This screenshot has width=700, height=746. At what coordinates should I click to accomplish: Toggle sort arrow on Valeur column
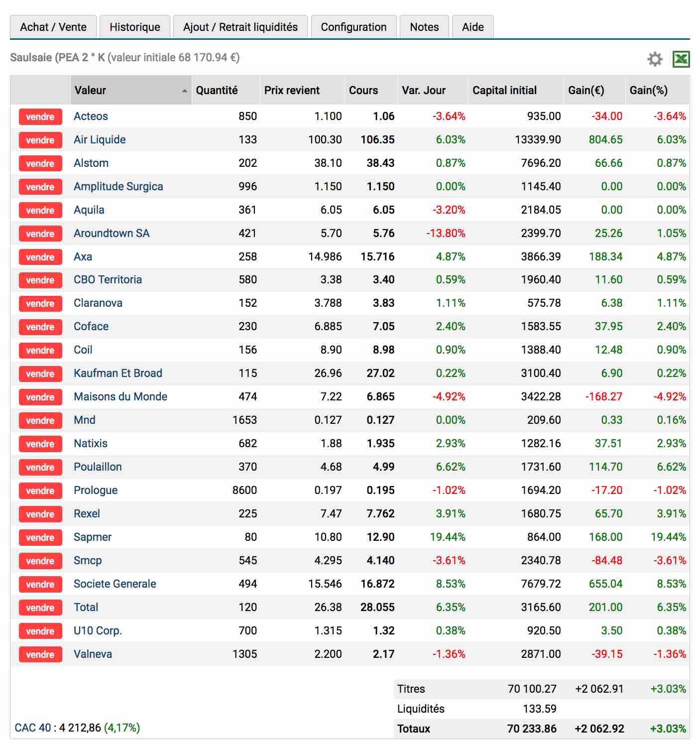click(185, 91)
